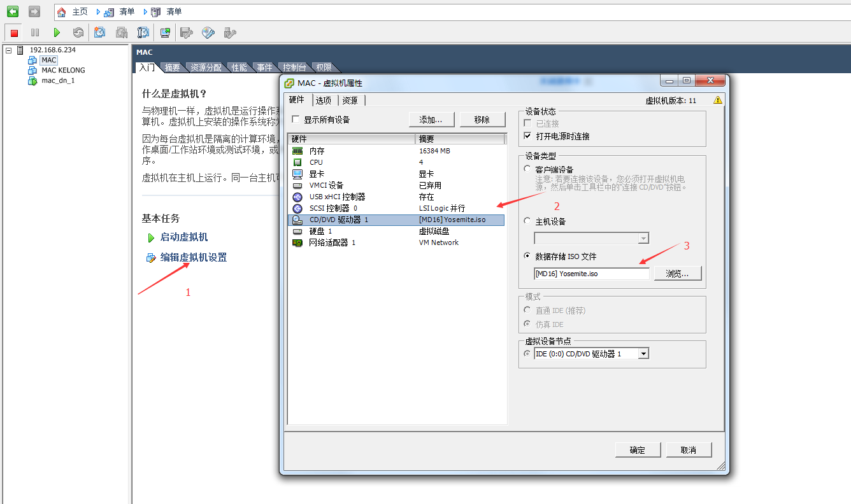The width and height of the screenshot is (851, 504).
Task: Confirm with the 确定 button
Action: [638, 450]
